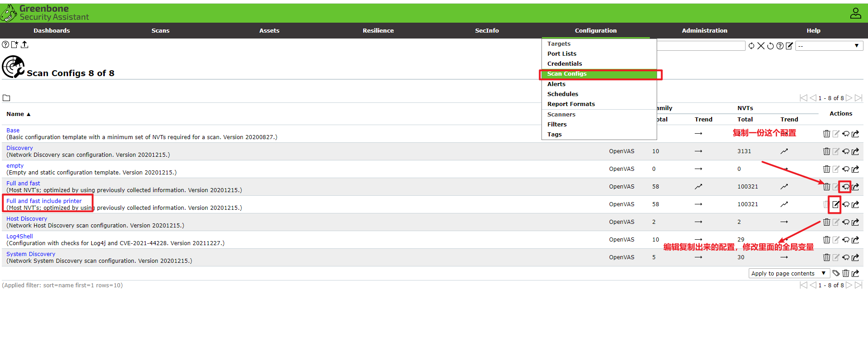This screenshot has height=353, width=868.
Task: Export the System Discovery scan config
Action: [x=855, y=257]
